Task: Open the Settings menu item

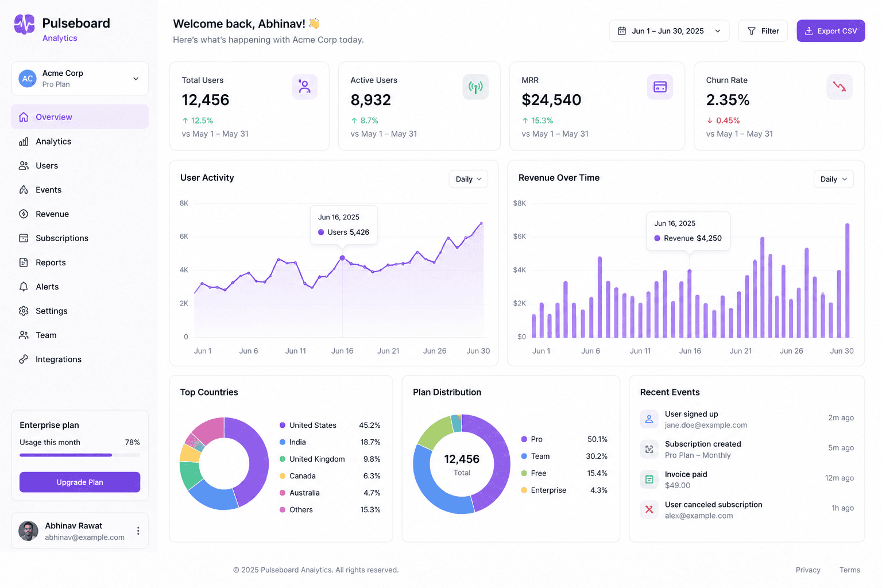Action: point(80,311)
